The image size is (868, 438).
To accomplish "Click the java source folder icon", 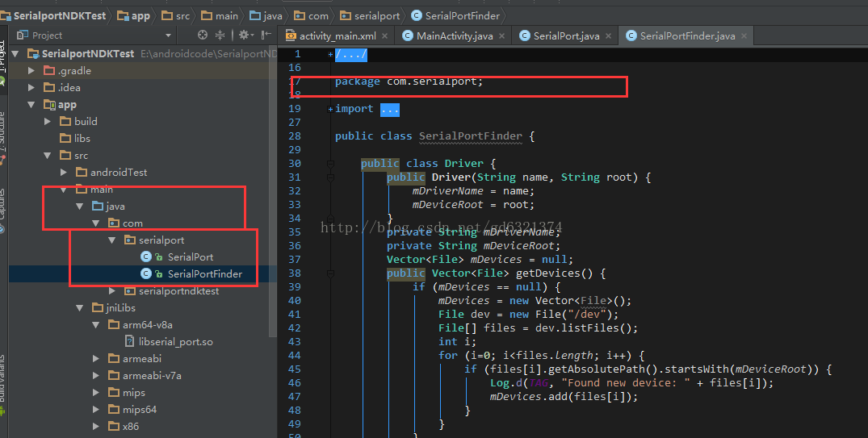I will coord(98,206).
